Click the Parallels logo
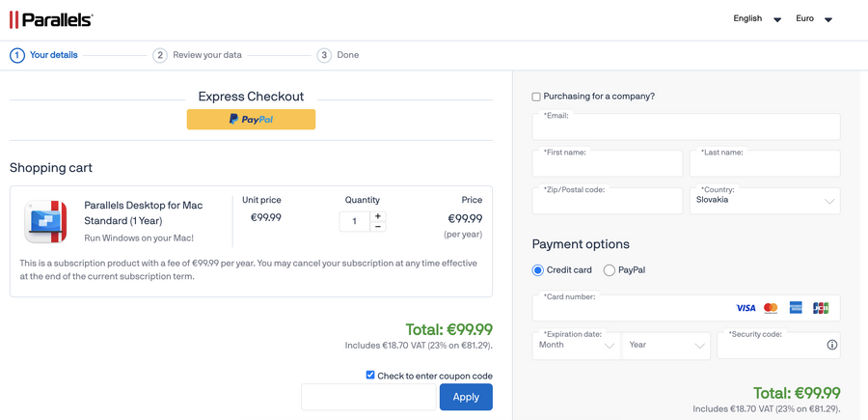The width and height of the screenshot is (868, 420). click(51, 20)
